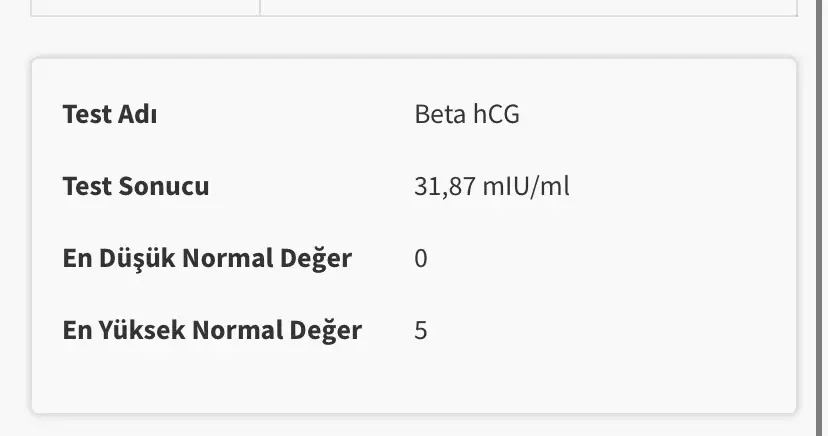
Task: Click the word "Düşük" in the label
Action: coord(134,258)
